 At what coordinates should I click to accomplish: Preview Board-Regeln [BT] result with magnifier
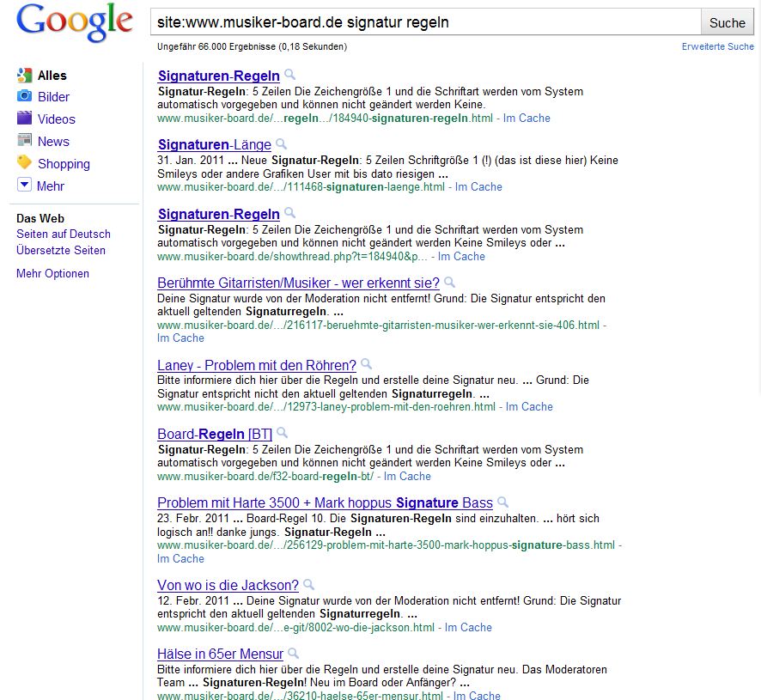click(283, 433)
